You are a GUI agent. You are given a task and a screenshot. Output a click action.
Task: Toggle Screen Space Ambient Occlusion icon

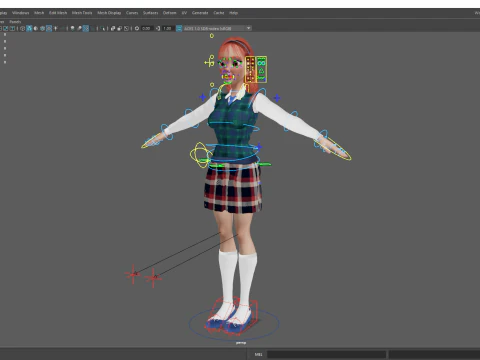click(x=72, y=28)
